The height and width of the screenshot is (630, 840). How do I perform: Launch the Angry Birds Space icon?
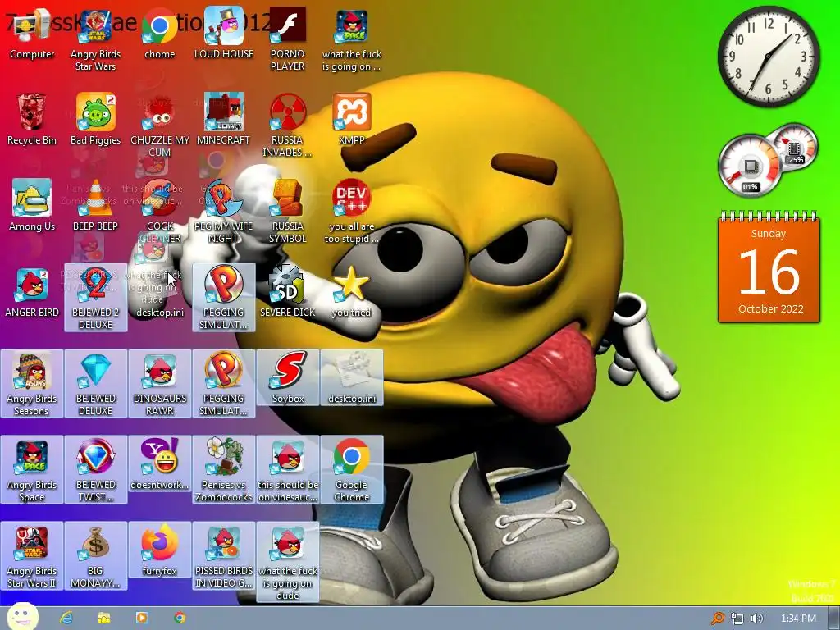pyautogui.click(x=32, y=470)
